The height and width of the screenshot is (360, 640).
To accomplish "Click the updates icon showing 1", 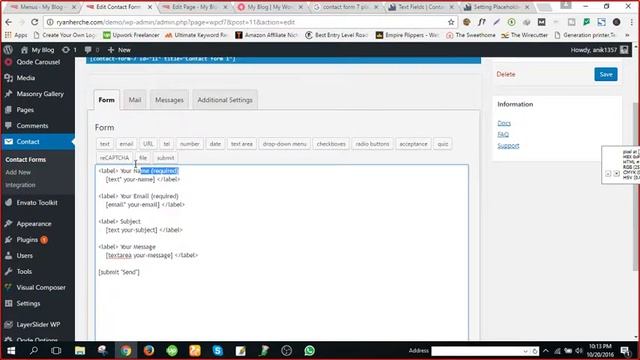I will (x=69, y=50).
